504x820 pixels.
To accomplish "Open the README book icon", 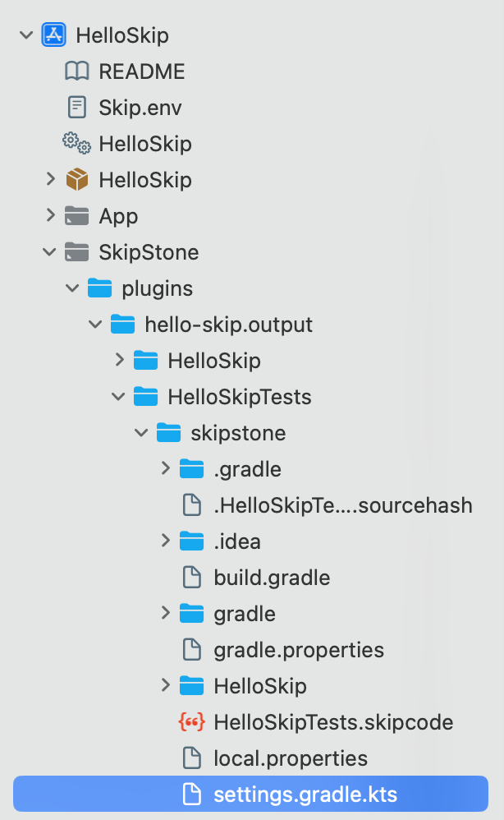I will click(76, 71).
